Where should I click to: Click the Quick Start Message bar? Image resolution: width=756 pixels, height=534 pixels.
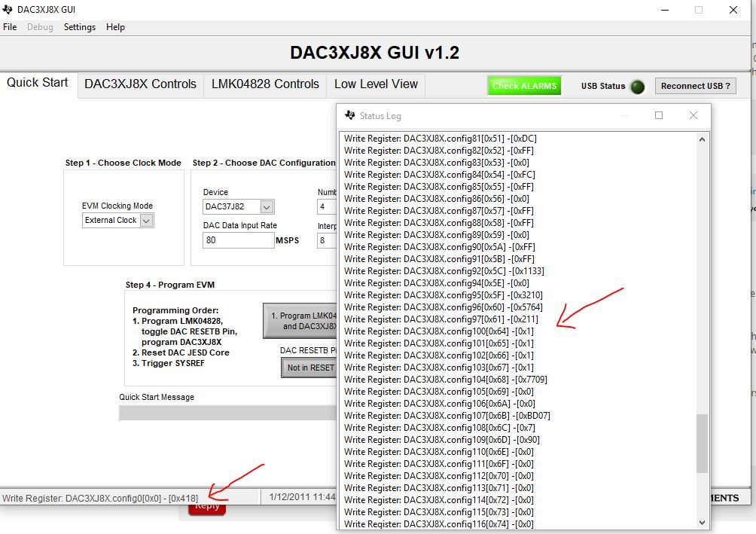coord(227,413)
